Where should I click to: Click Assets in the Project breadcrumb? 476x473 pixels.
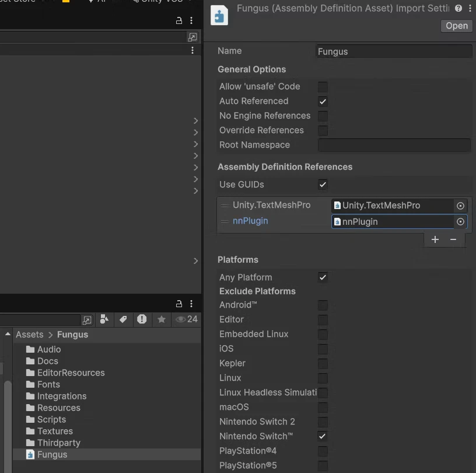[x=29, y=335]
